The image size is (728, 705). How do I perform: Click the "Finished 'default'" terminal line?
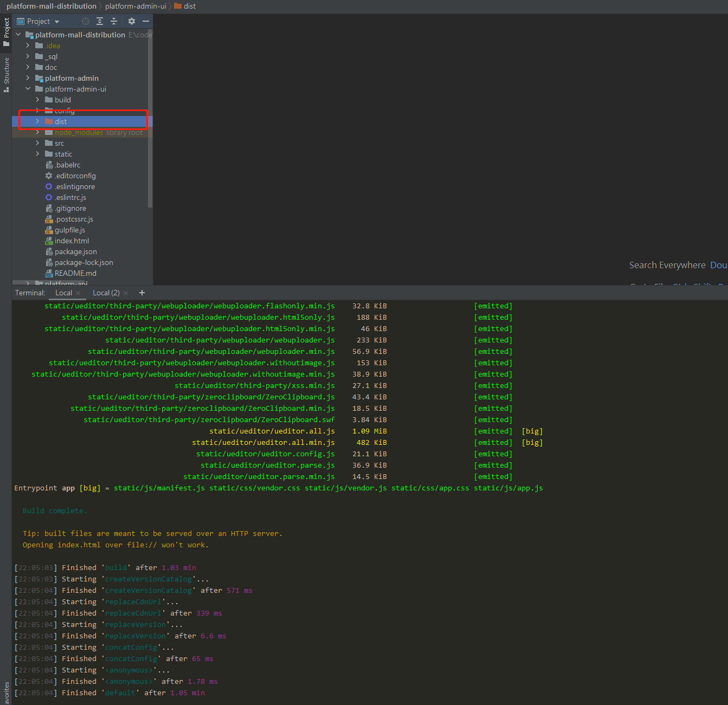point(109,693)
